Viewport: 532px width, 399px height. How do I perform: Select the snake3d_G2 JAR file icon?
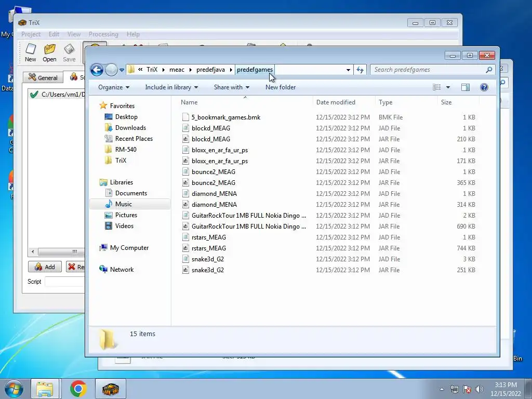(x=185, y=270)
